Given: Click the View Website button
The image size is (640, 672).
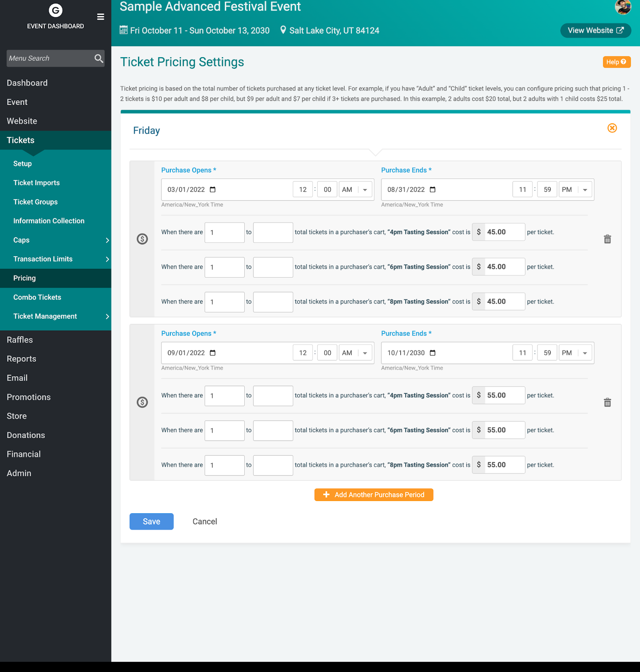Looking at the screenshot, I should point(596,30).
